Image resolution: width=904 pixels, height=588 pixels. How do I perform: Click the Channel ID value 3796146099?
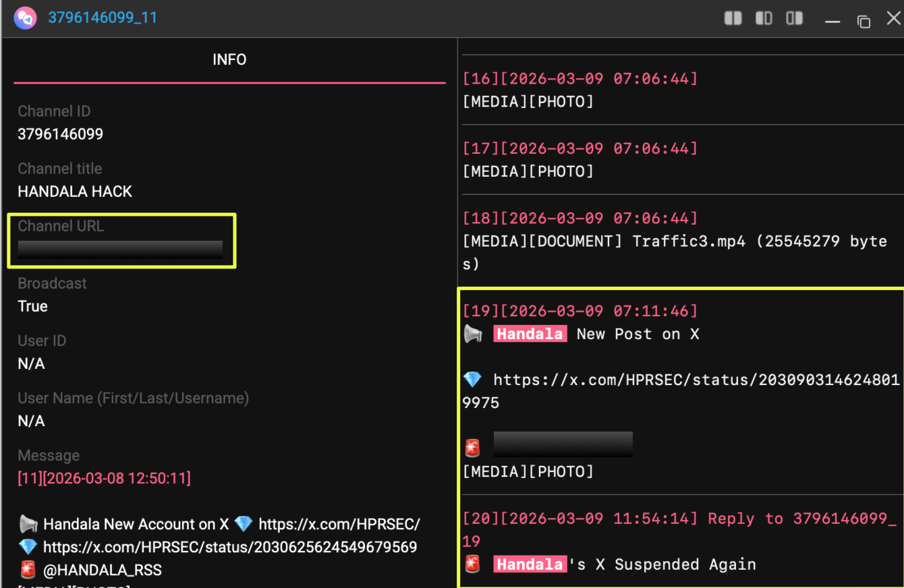[x=60, y=134]
